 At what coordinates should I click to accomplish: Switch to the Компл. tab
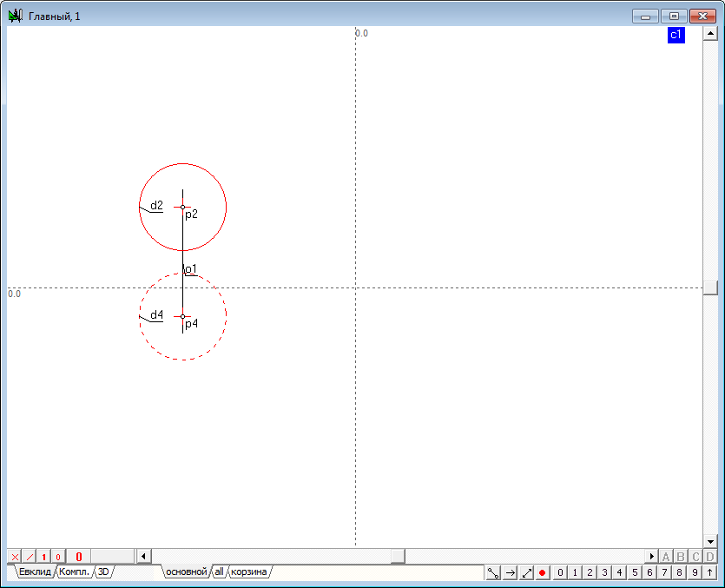[x=74, y=571]
